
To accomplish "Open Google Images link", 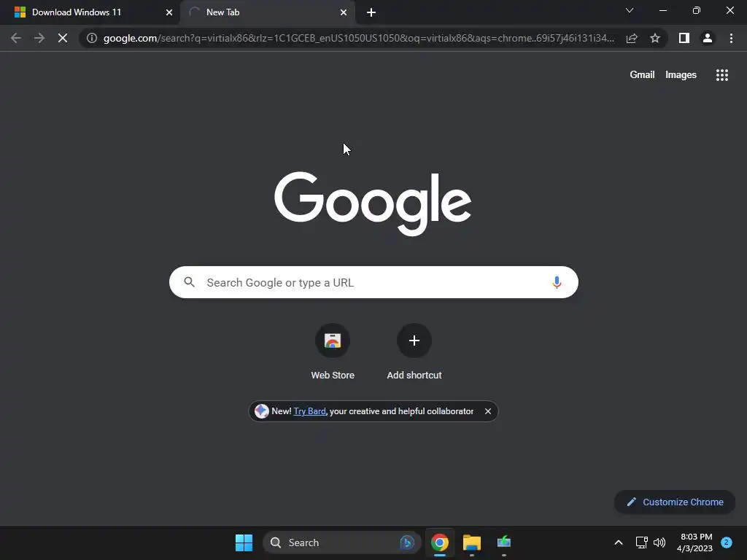I will [681, 75].
